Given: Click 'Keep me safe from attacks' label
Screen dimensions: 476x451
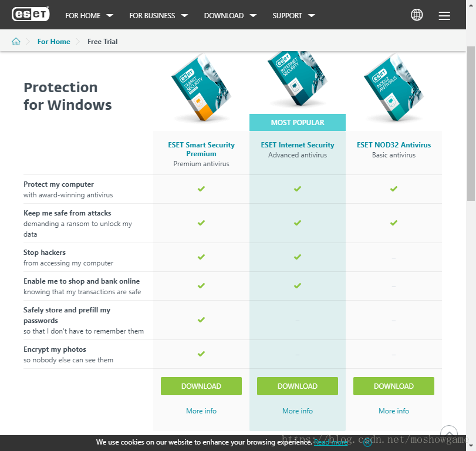Looking at the screenshot, I should tap(67, 213).
